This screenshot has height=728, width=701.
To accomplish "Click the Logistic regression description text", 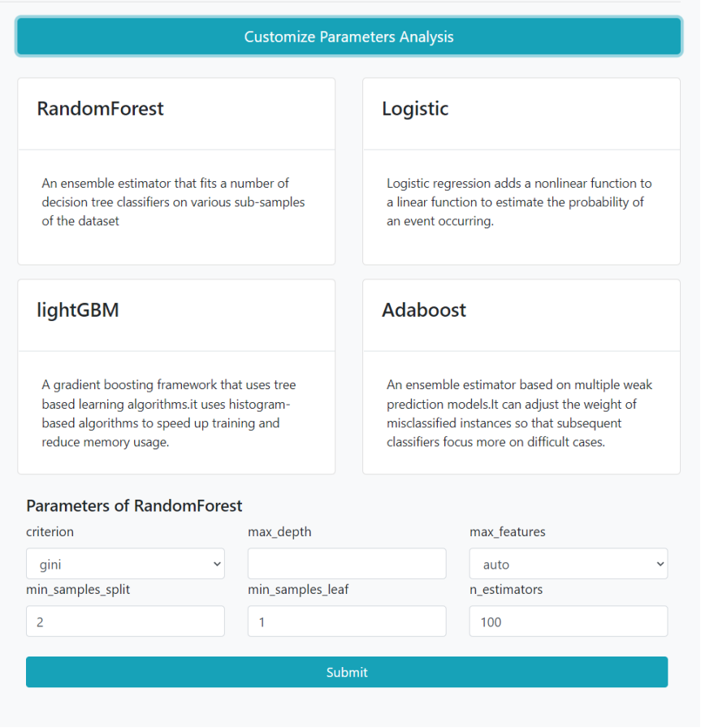I will pyautogui.click(x=519, y=202).
